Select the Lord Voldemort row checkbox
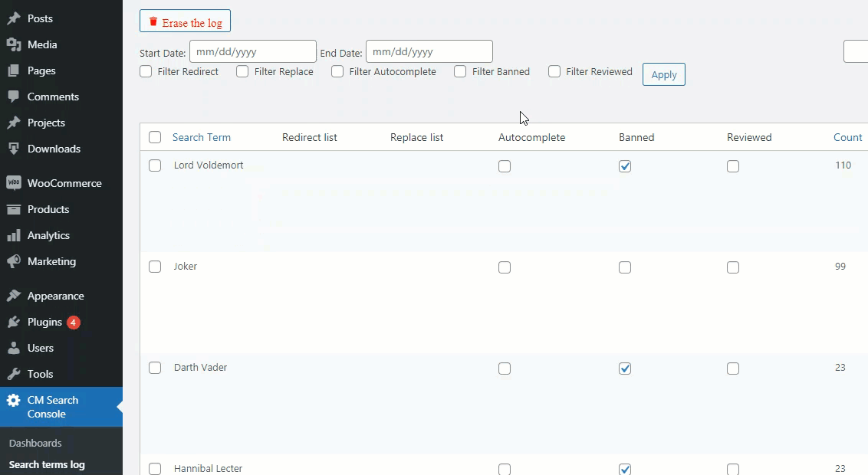Image resolution: width=868 pixels, height=475 pixels. pos(155,165)
